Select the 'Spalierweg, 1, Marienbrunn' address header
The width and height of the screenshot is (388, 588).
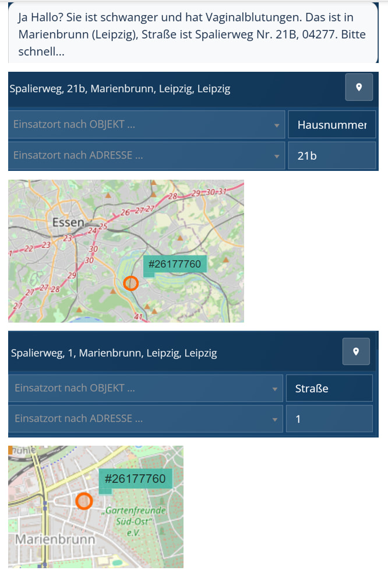tap(114, 353)
